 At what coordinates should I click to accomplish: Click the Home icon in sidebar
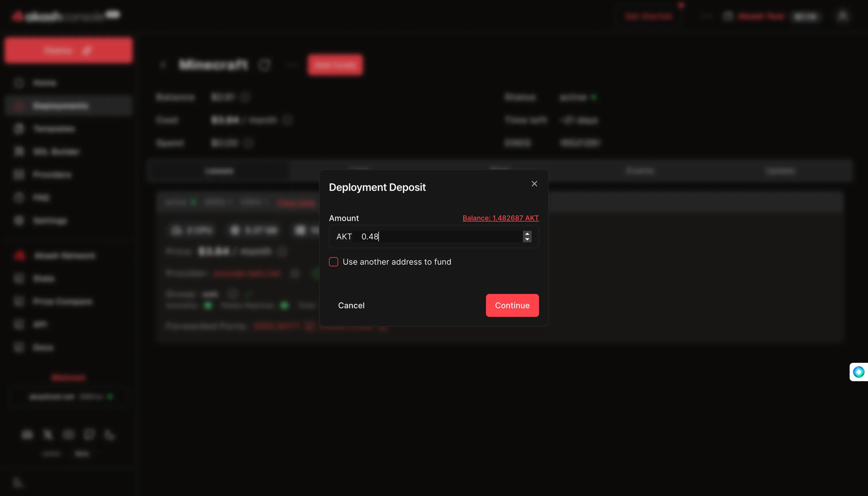click(19, 83)
